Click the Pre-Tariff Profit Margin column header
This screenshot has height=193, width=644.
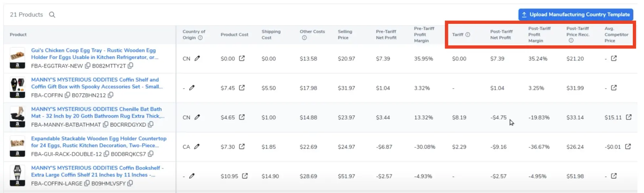click(x=424, y=34)
